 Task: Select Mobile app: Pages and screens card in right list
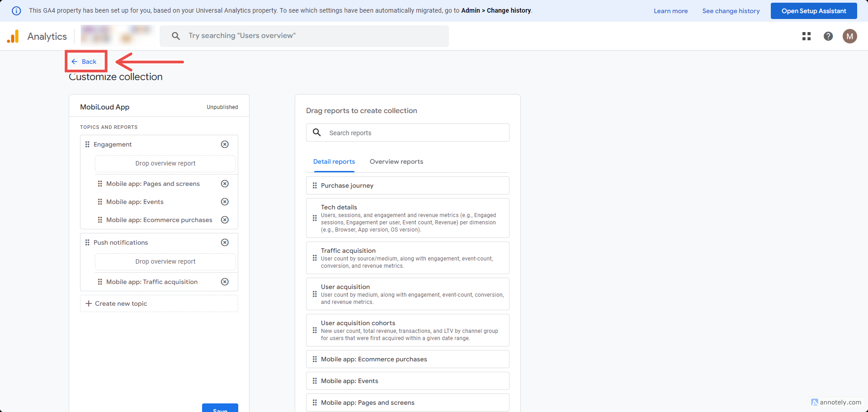pyautogui.click(x=408, y=403)
